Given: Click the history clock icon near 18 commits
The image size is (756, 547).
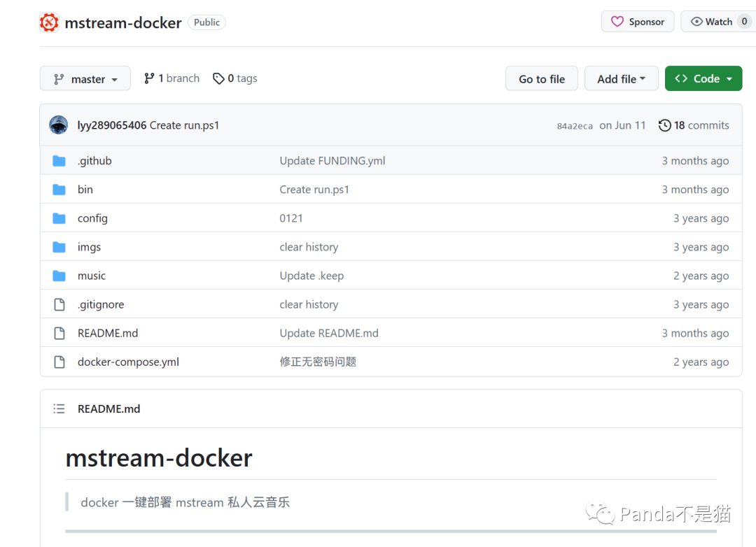Looking at the screenshot, I should [664, 125].
